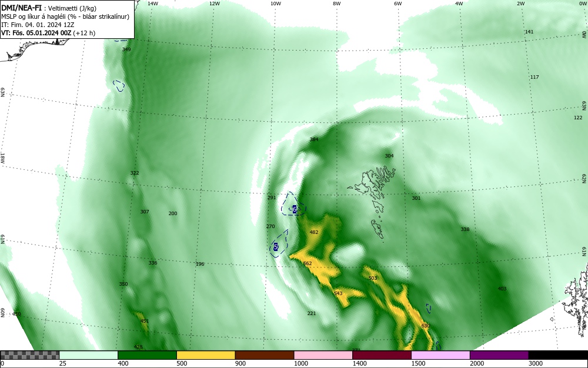Click the legend tick label 900
Screen dimensions: 588x368
[240, 363]
